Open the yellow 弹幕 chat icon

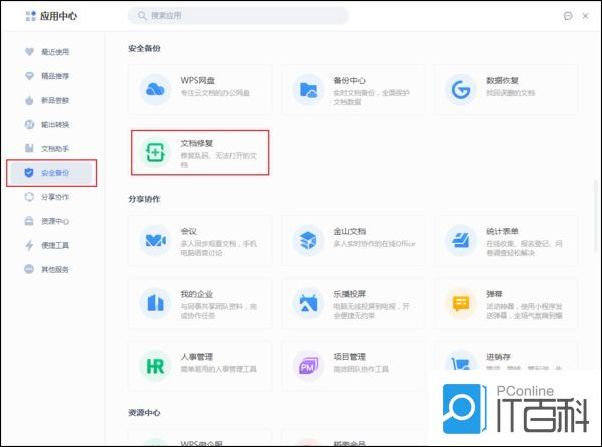click(x=461, y=303)
